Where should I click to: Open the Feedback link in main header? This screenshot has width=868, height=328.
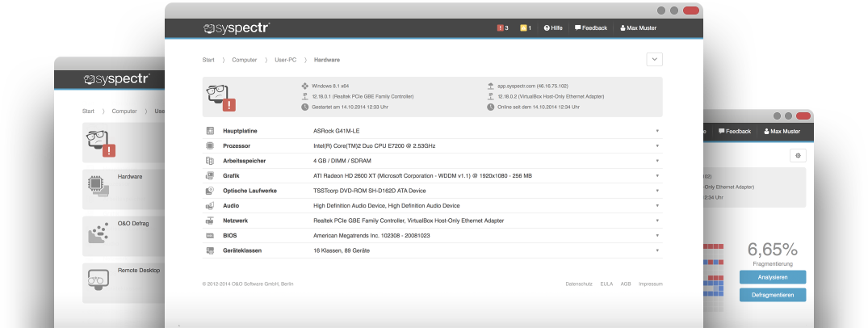coord(590,28)
